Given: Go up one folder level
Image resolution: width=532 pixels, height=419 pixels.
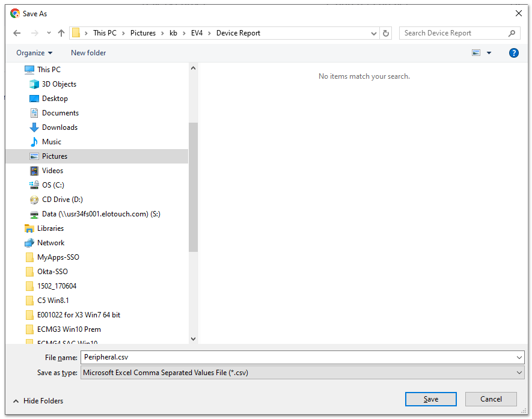Looking at the screenshot, I should click(x=61, y=33).
